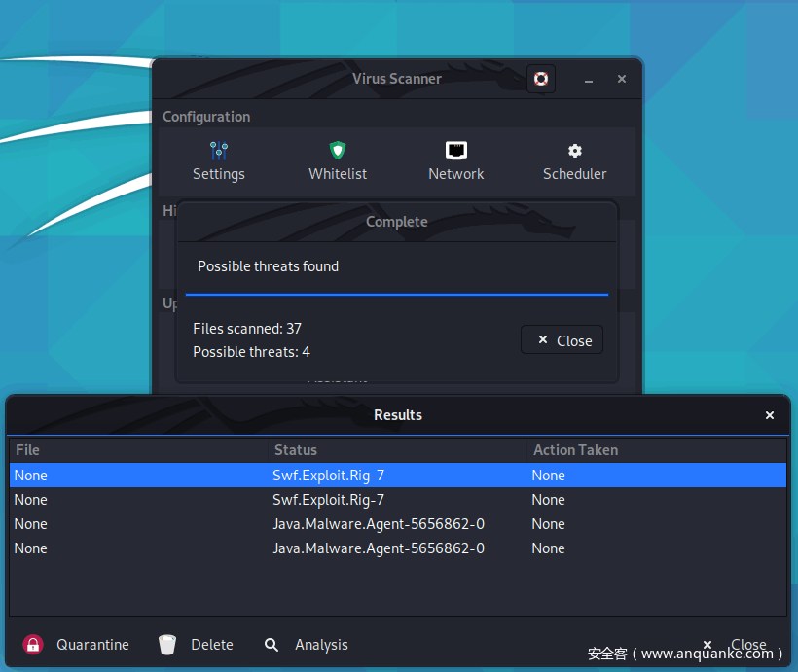The height and width of the screenshot is (672, 798).
Task: Open the Settings sliders icon
Action: pos(218,151)
